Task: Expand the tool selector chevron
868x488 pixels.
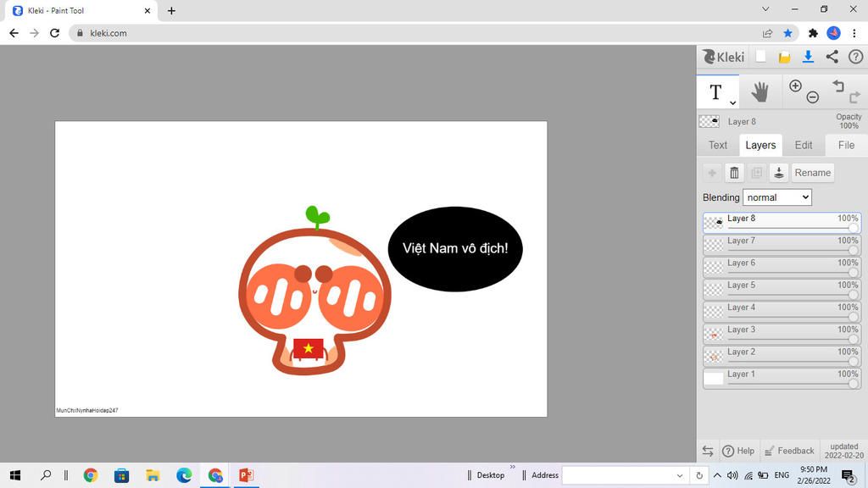Action: point(732,103)
